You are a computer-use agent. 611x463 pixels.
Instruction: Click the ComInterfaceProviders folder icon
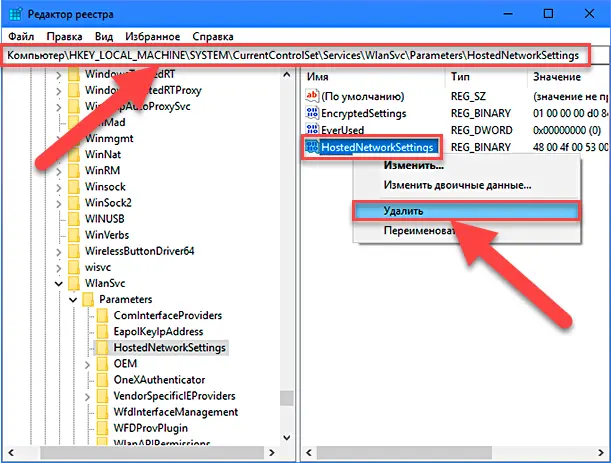102,316
